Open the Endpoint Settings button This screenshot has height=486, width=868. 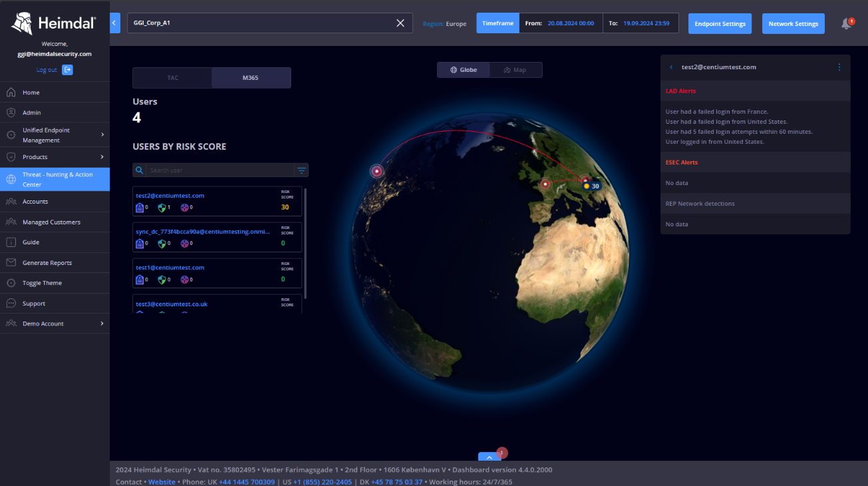pyautogui.click(x=720, y=23)
